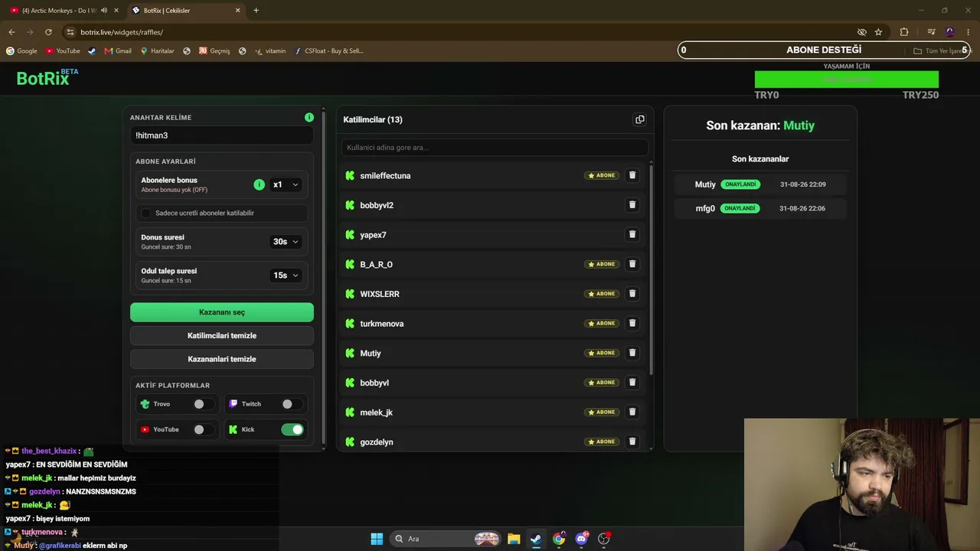Mute the Arctic Monkeys tab audio
Screen dimensions: 980x551
(x=104, y=11)
